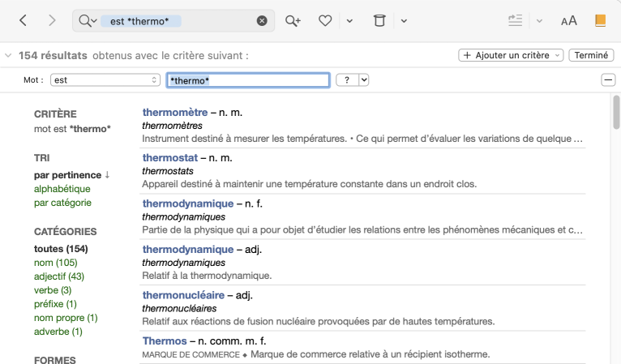Open the 'est' criterion operator dropdown
This screenshot has height=364, width=621.
point(105,79)
